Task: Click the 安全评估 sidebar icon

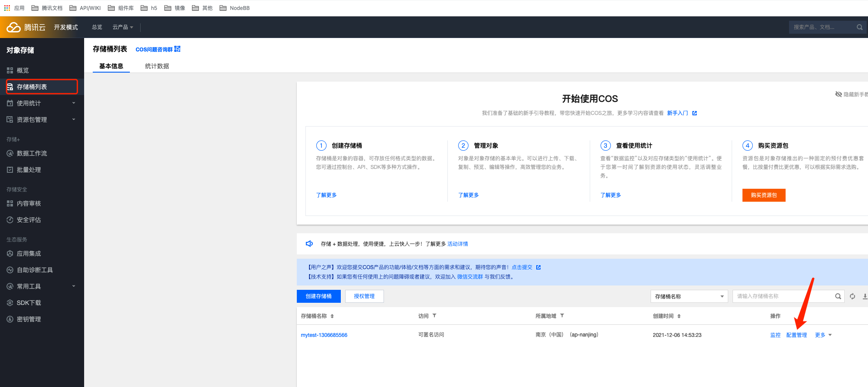Action: point(10,220)
